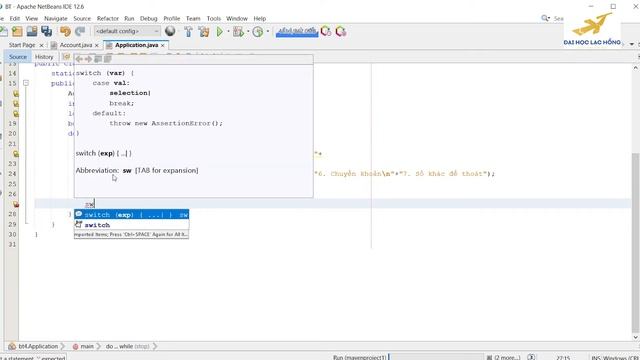The width and height of the screenshot is (640, 360).
Task: Close the Account.java tab
Action: pyautogui.click(x=97, y=45)
